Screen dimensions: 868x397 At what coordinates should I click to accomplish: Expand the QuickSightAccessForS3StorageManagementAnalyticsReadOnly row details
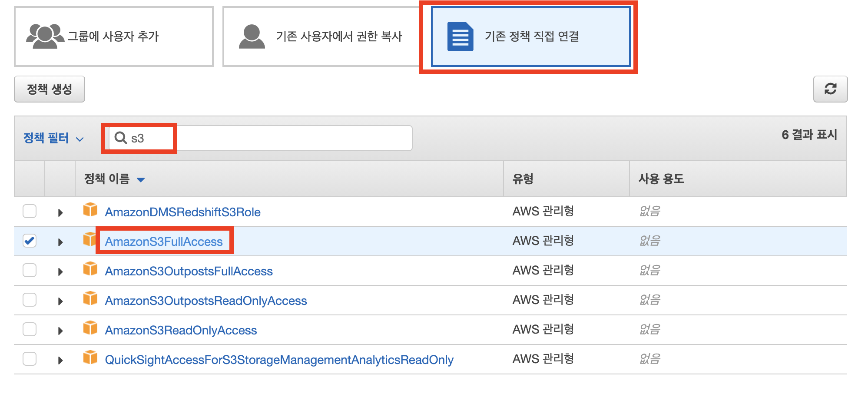60,361
